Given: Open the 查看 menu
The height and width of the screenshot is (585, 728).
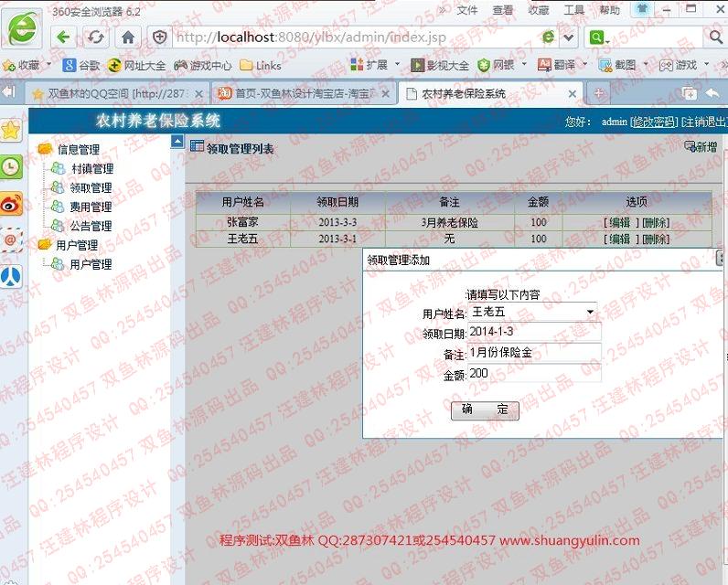Looking at the screenshot, I should pos(503,10).
